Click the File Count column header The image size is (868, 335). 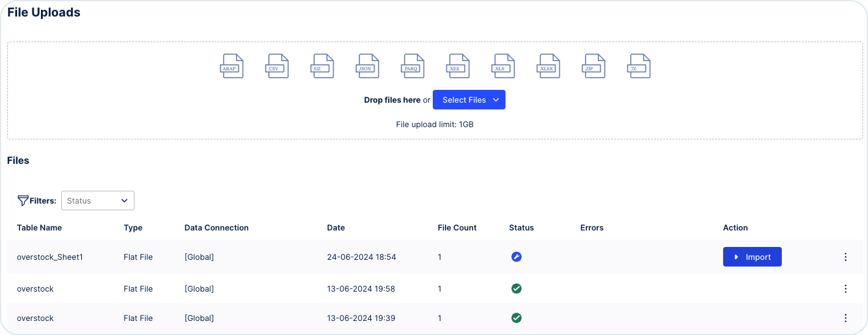(x=457, y=227)
